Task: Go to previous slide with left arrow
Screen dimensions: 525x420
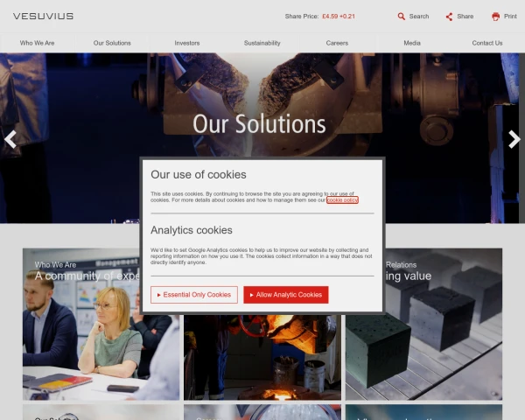Action: 10,139
